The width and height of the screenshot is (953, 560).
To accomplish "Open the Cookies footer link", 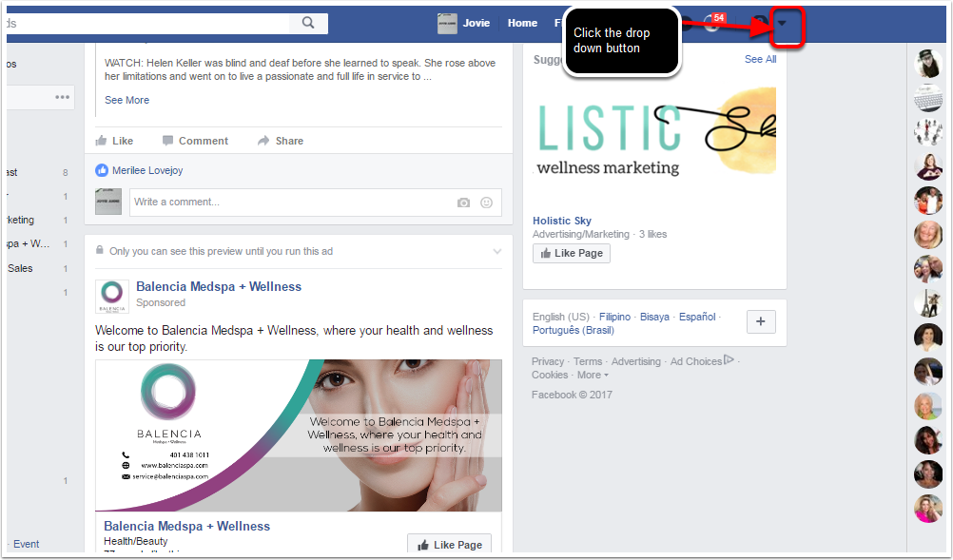I will pyautogui.click(x=550, y=376).
